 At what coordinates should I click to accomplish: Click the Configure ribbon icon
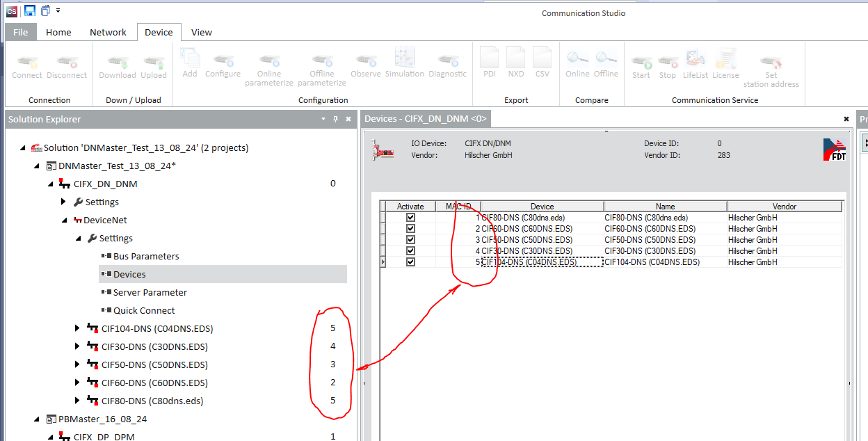(223, 61)
